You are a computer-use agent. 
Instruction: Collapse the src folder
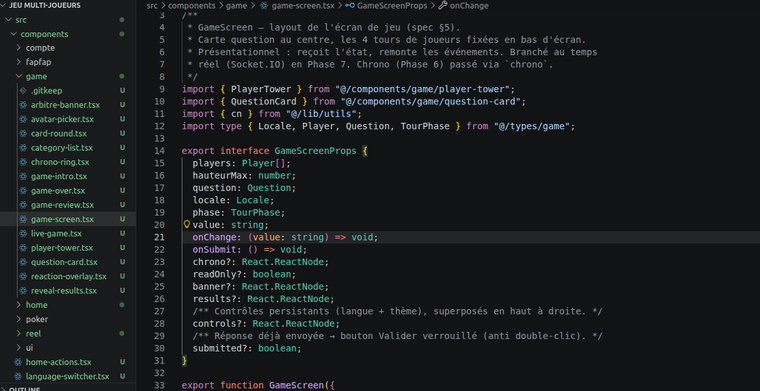[x=8, y=20]
